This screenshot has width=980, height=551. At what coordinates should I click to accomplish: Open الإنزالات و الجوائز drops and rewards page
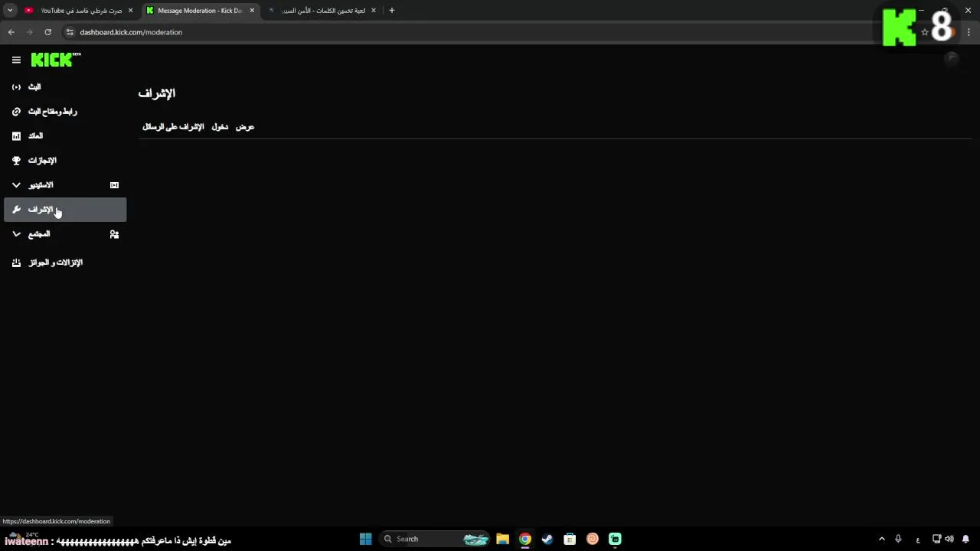pos(65,262)
